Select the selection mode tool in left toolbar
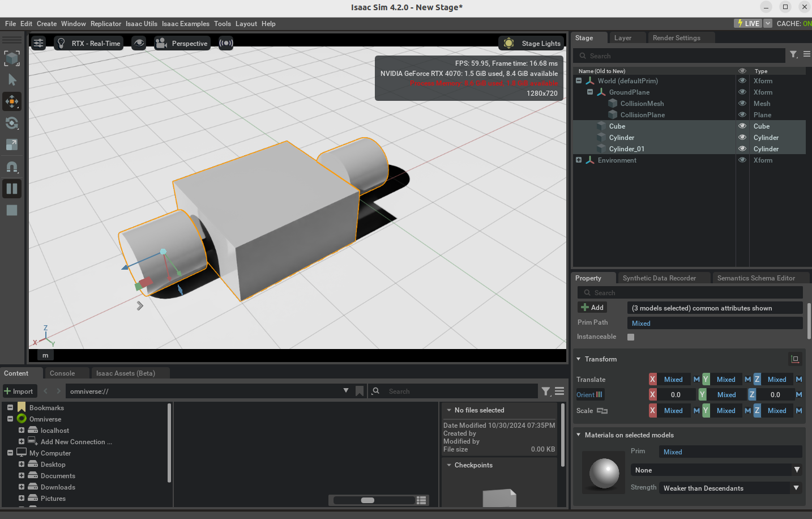 point(12,58)
